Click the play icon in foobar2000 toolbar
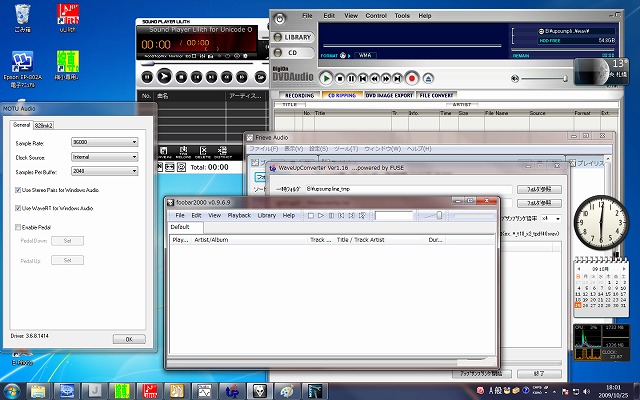The height and width of the screenshot is (400, 640). (x=321, y=216)
